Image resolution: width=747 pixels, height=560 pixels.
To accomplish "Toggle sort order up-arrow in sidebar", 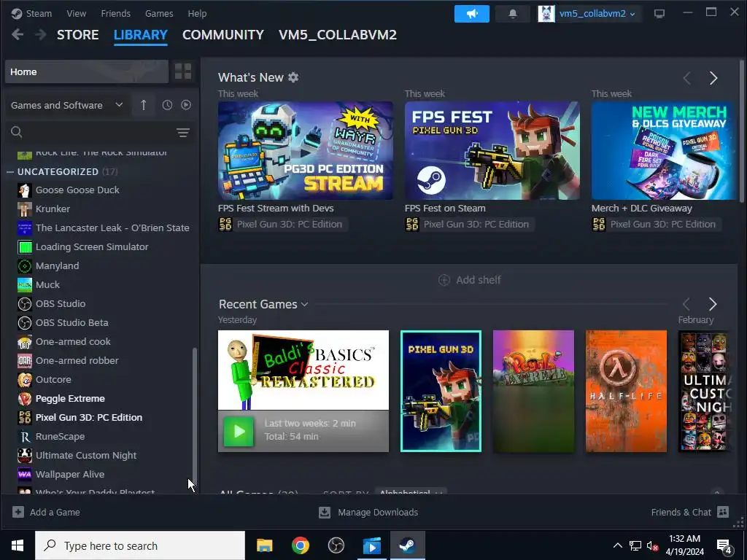I will pos(144,105).
